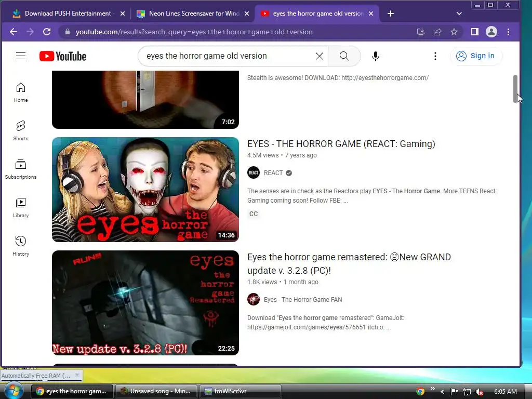Toggle the browser side panel
532x399 pixels.
click(475, 32)
